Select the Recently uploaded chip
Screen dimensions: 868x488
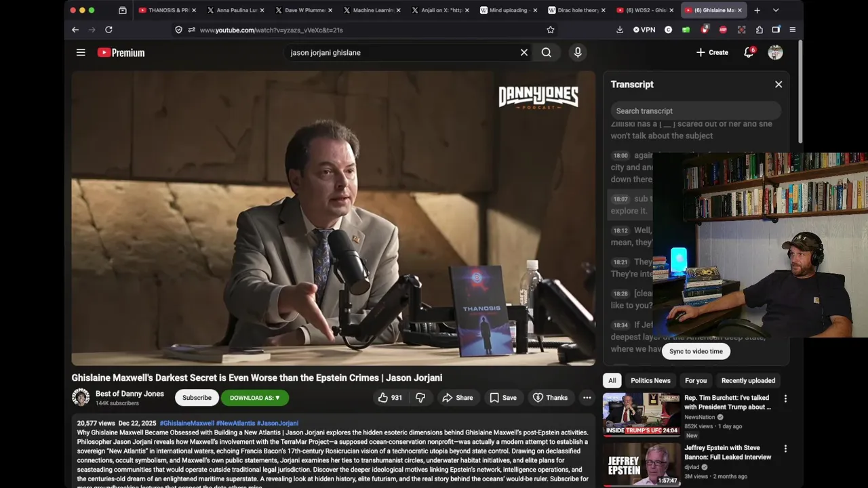748,380
